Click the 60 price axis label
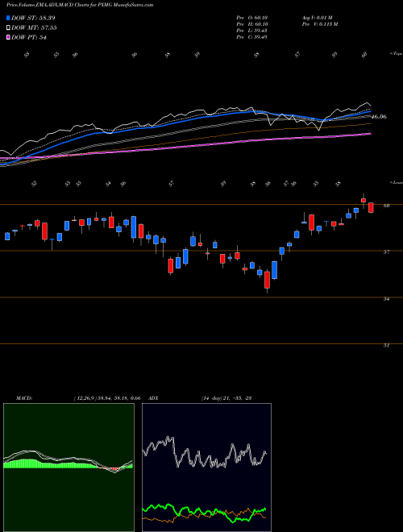The height and width of the screenshot is (532, 403). click(x=386, y=206)
